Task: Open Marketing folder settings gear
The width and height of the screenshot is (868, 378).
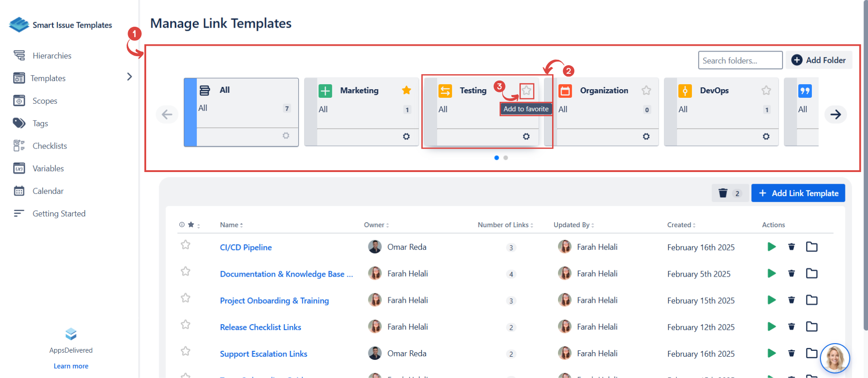Action: point(406,136)
